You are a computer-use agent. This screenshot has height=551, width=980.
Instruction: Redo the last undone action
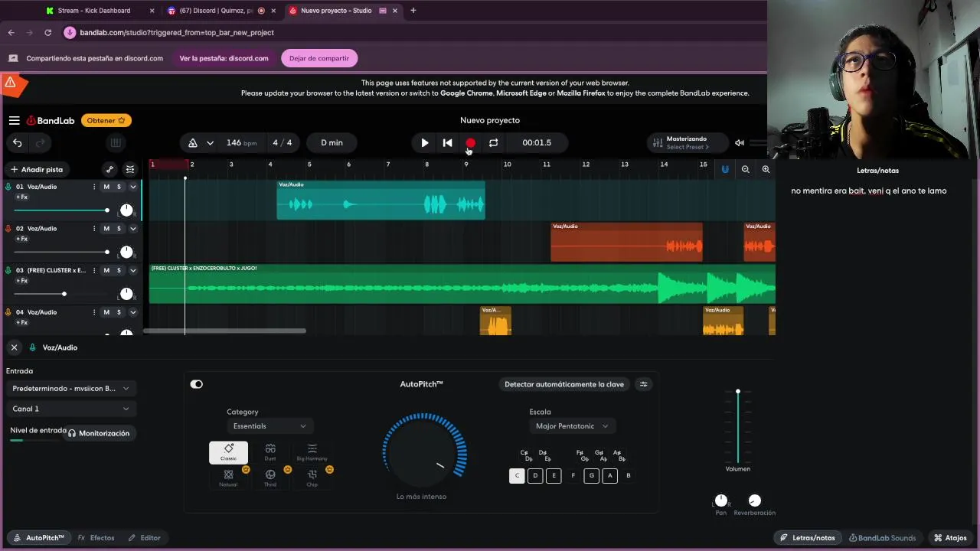(40, 142)
